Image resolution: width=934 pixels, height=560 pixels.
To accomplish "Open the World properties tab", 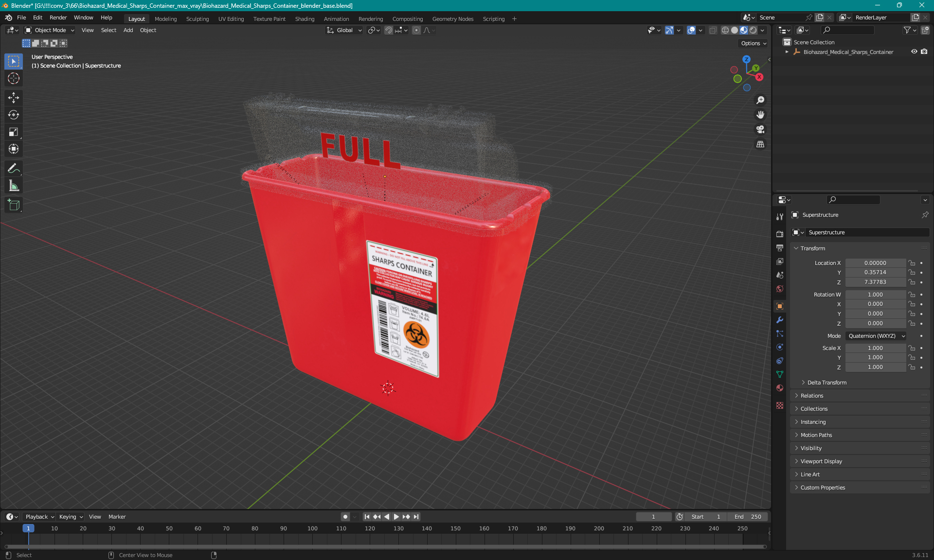I will click(x=780, y=289).
